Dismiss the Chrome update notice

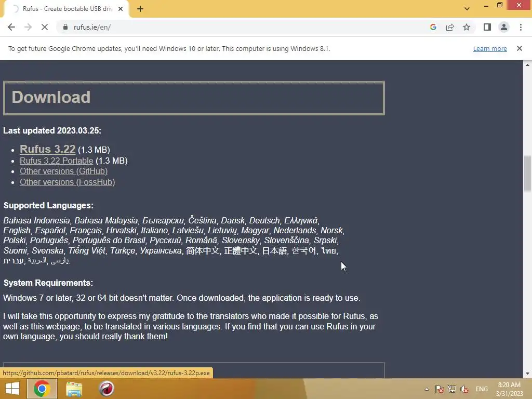[520, 48]
